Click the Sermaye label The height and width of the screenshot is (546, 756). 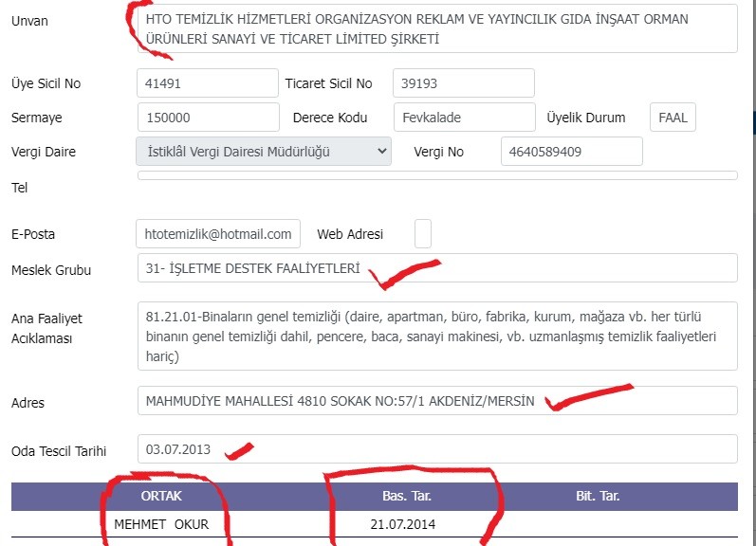(x=37, y=118)
